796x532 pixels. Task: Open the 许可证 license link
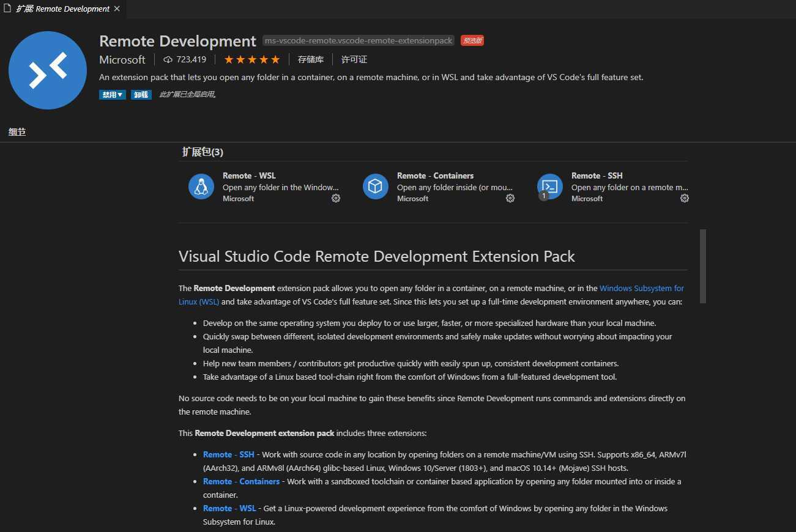point(354,59)
